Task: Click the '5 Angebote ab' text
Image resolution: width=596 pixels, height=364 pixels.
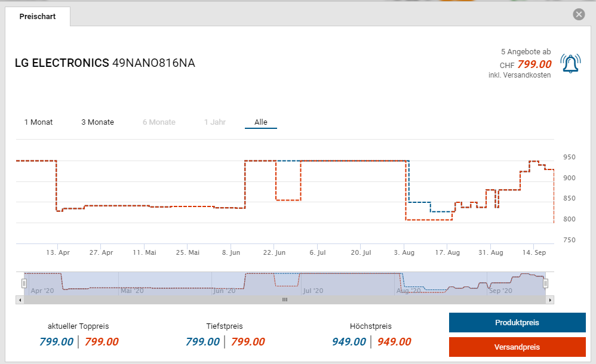Action: pos(526,52)
